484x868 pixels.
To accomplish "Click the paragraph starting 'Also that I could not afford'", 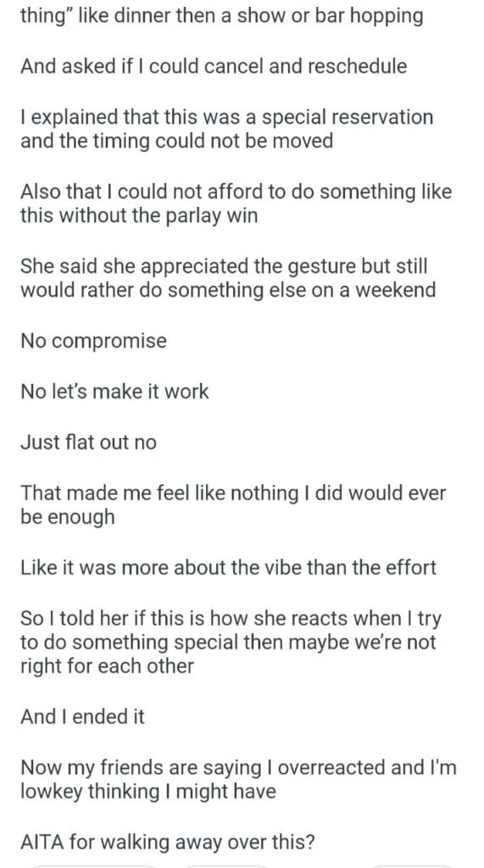I will tap(236, 203).
